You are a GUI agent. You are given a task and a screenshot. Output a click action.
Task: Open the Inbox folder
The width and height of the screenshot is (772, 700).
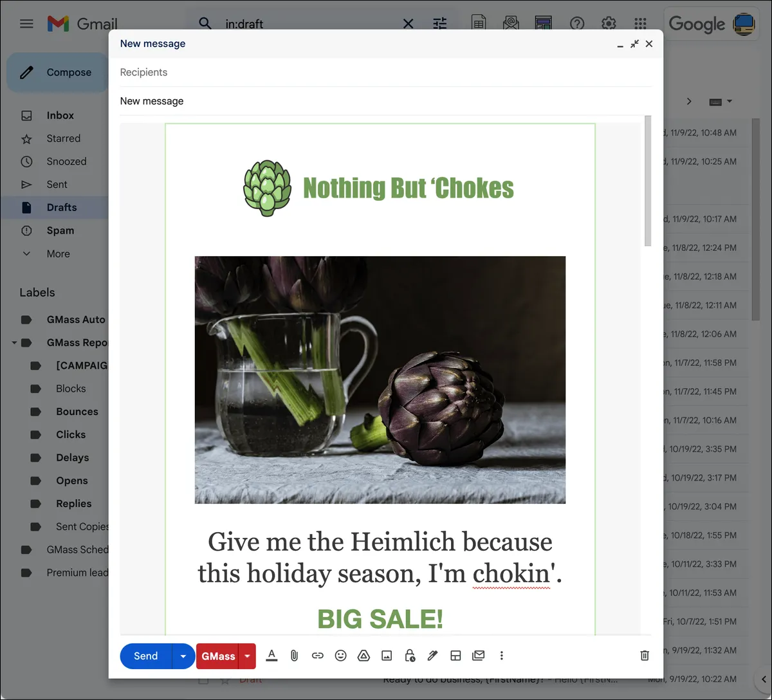pos(60,116)
